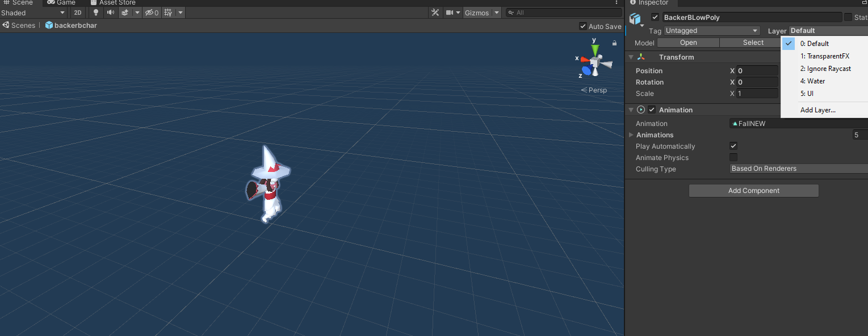
Task: Collapse the Animation component
Action: [x=631, y=110]
